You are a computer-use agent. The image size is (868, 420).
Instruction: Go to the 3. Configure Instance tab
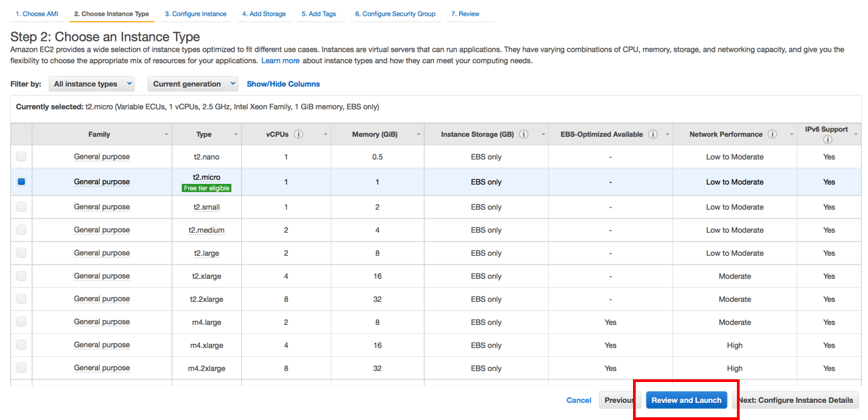pos(196,14)
